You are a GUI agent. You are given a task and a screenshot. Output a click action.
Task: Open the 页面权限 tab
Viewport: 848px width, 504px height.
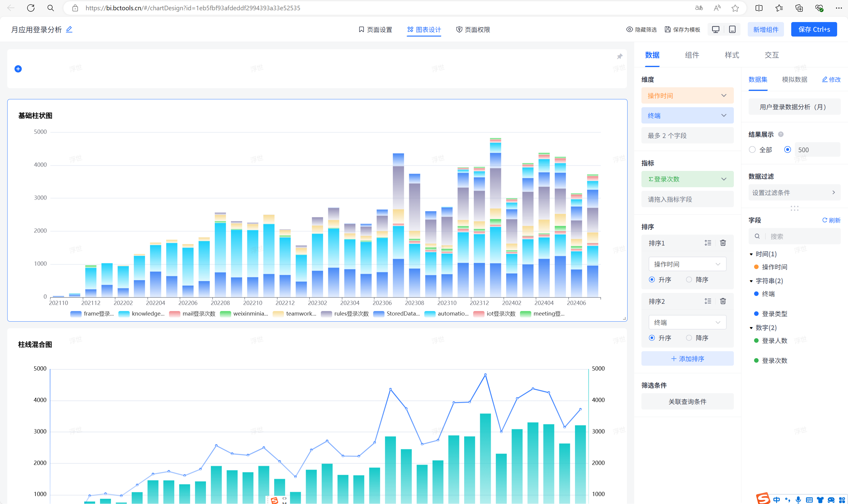coord(473,30)
